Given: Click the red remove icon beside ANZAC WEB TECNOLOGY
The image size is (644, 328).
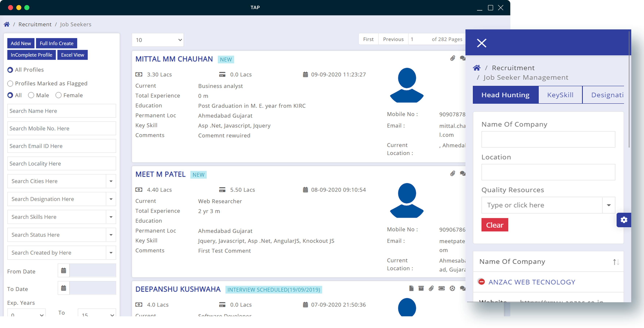Looking at the screenshot, I should 481,282.
